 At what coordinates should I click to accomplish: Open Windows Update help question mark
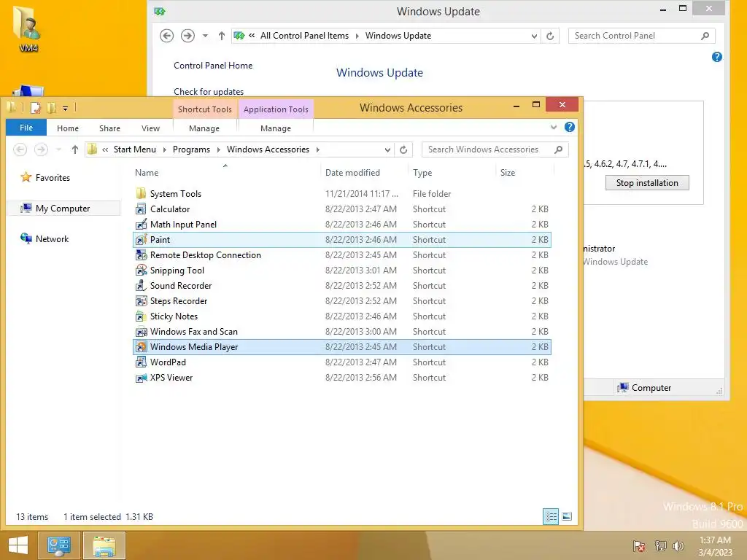click(716, 57)
